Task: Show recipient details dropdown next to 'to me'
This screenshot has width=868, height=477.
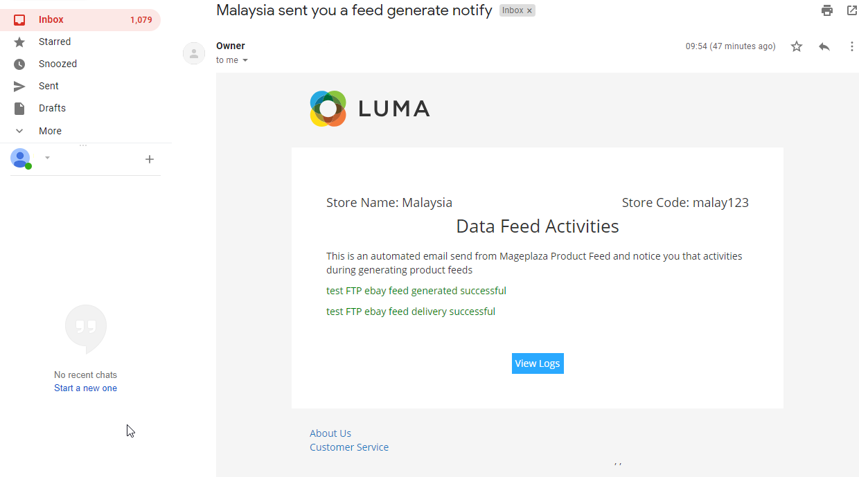Action: coord(245,60)
